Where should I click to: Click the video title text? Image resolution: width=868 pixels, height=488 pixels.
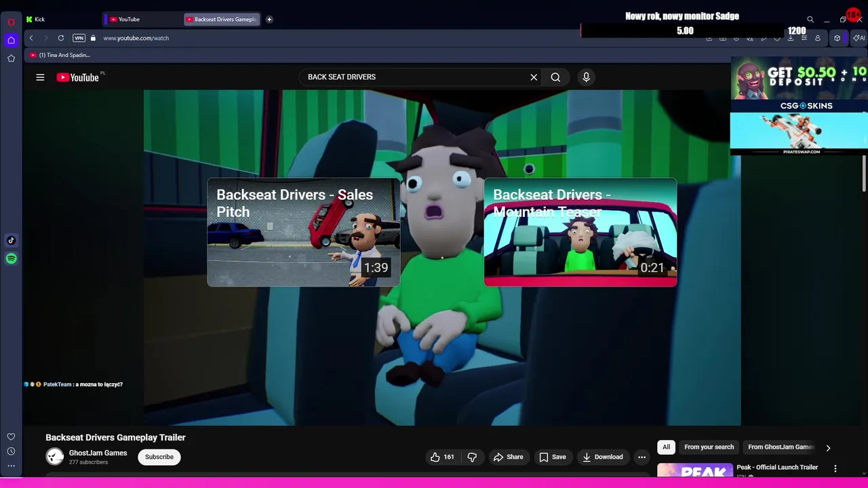(115, 438)
